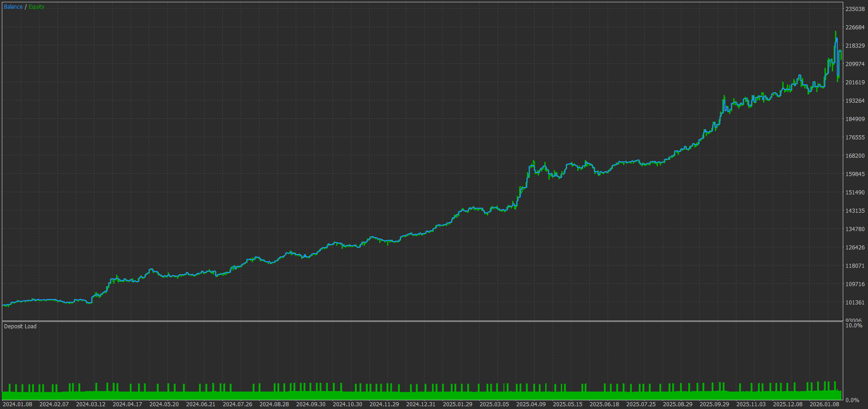The width and height of the screenshot is (868, 409).
Task: Select the 101361 value on the scale
Action: coord(855,303)
